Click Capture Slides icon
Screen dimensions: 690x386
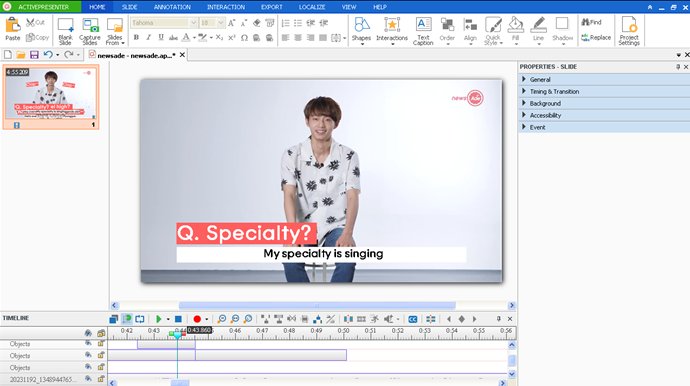tap(90, 25)
